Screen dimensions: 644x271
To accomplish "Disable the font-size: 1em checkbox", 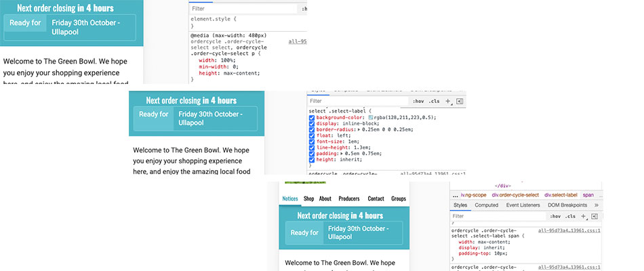I will pyautogui.click(x=312, y=141).
